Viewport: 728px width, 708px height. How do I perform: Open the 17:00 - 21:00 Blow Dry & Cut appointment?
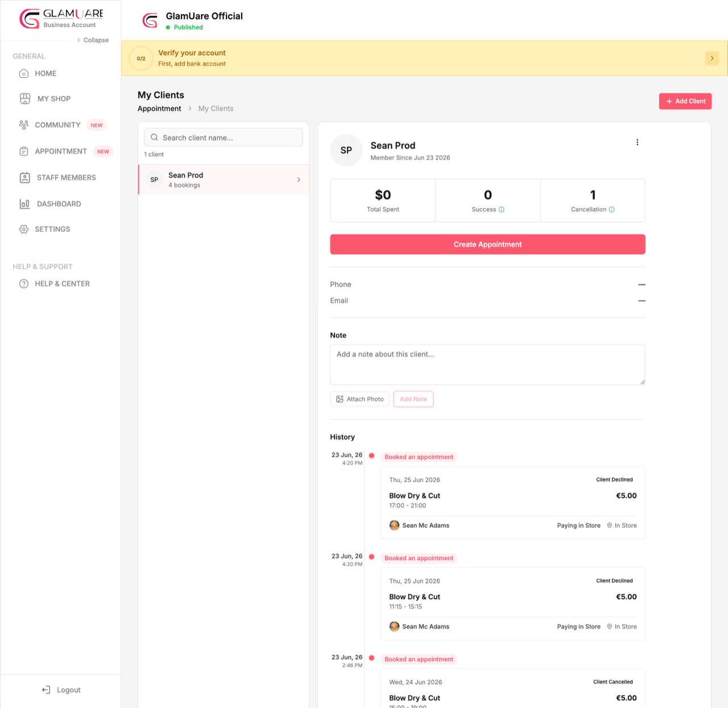[513, 503]
